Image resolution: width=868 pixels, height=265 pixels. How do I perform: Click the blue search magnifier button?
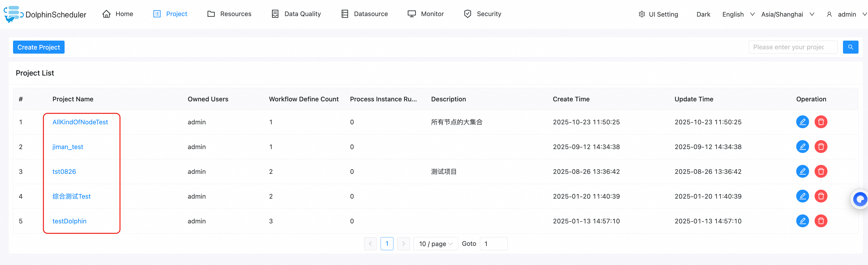point(850,47)
